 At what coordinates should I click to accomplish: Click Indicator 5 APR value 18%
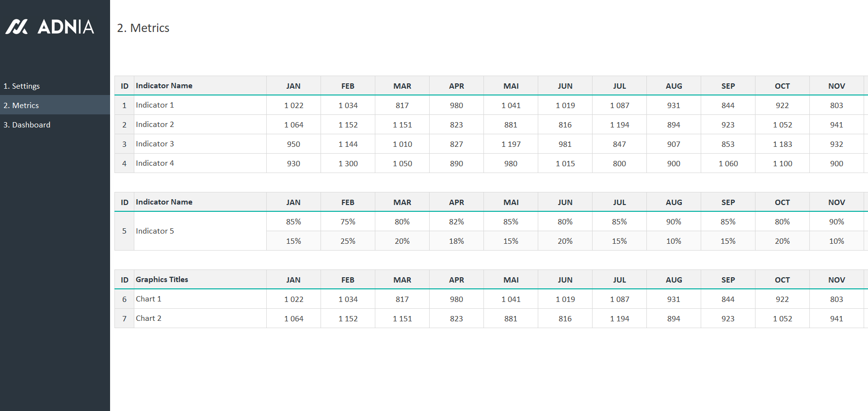[x=456, y=241]
